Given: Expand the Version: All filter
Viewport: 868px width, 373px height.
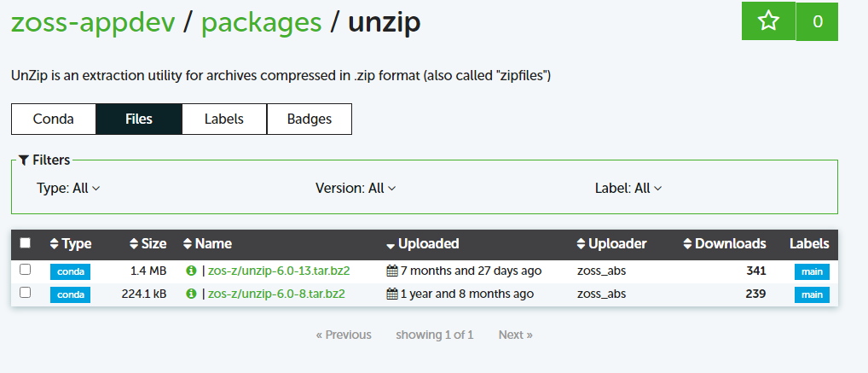Looking at the screenshot, I should 356,189.
